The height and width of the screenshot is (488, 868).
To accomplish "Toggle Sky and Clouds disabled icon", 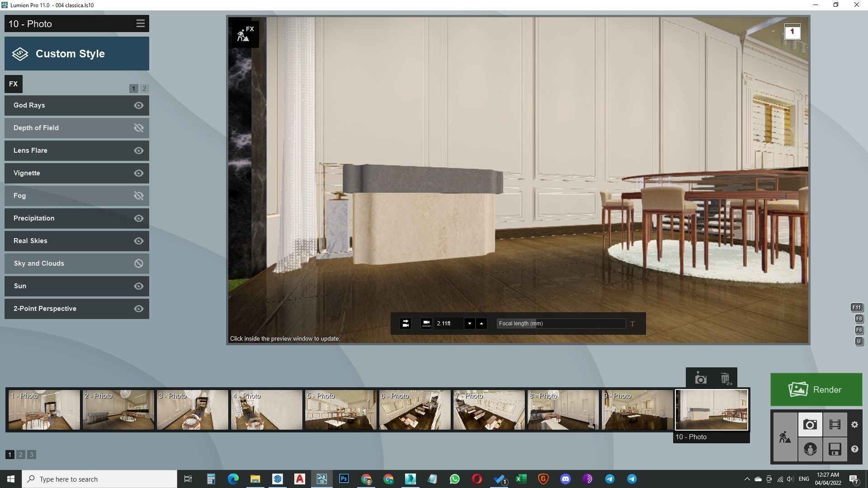I will point(139,263).
